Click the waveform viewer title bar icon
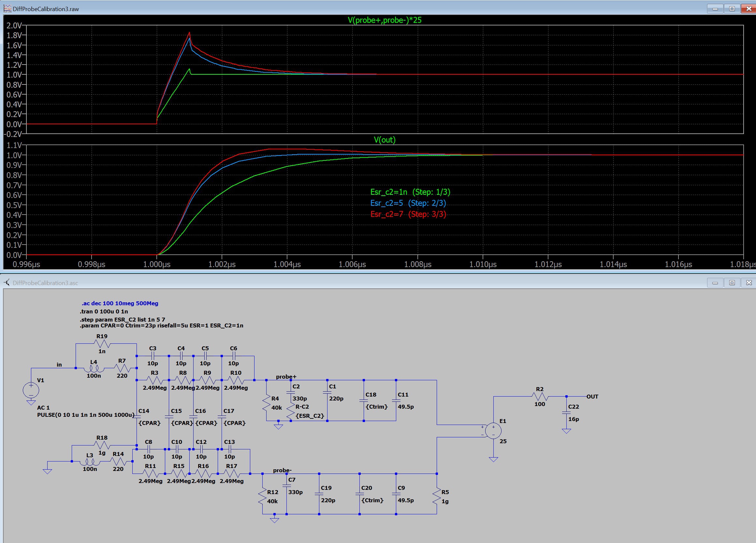The height and width of the screenshot is (543, 756). tap(7, 9)
